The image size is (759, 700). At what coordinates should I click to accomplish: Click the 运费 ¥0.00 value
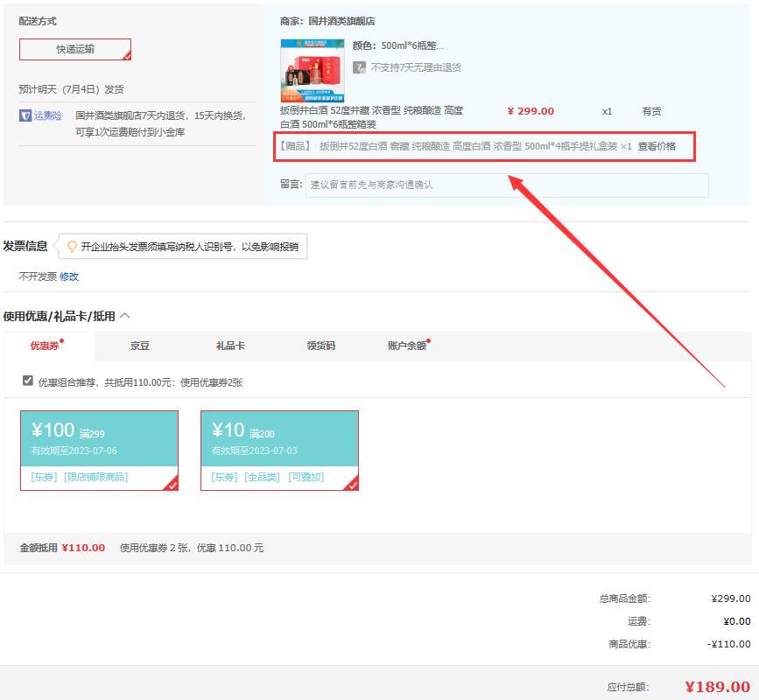point(737,621)
